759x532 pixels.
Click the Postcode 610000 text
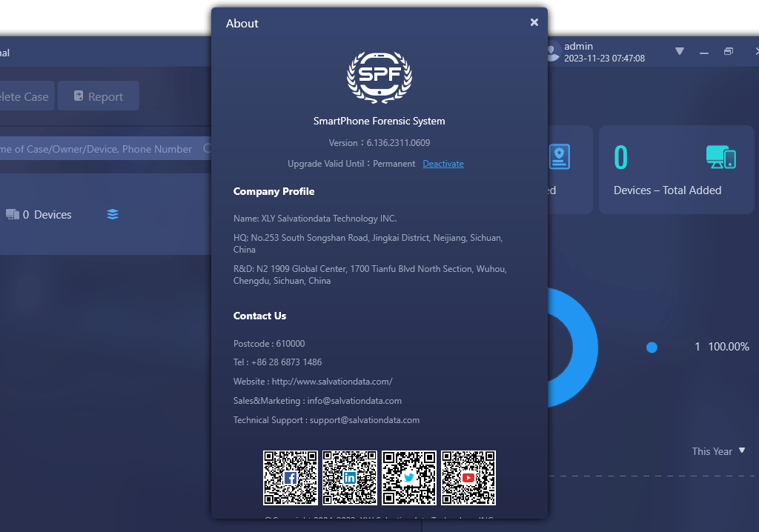point(269,344)
